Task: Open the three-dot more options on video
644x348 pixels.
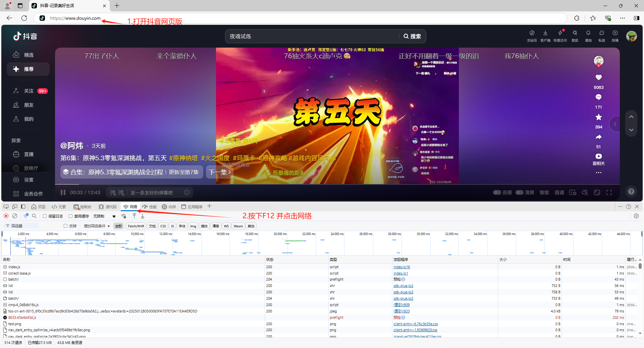Action: click(x=598, y=173)
